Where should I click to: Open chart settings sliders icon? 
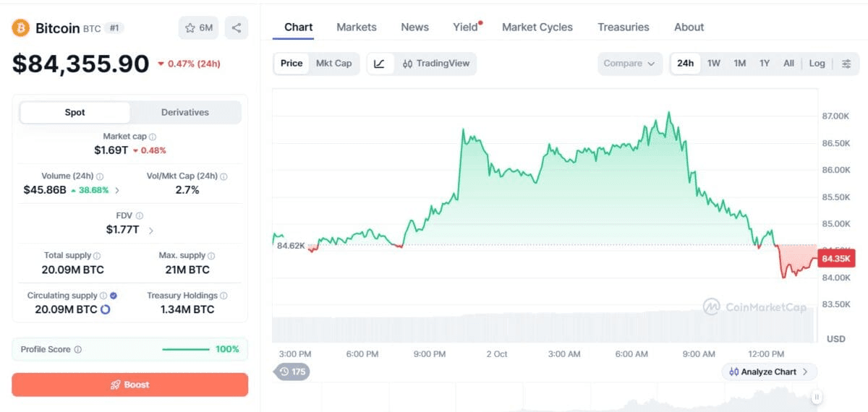(846, 64)
